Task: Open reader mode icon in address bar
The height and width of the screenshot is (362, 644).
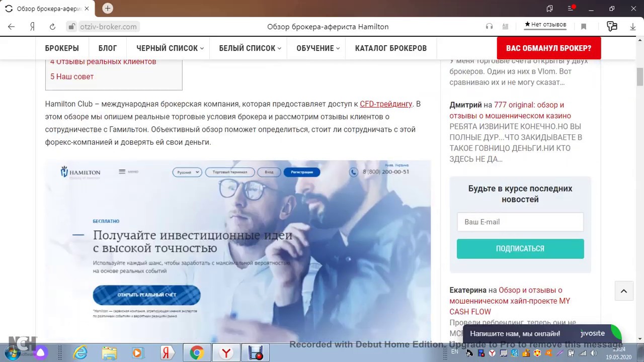Action: click(x=505, y=27)
